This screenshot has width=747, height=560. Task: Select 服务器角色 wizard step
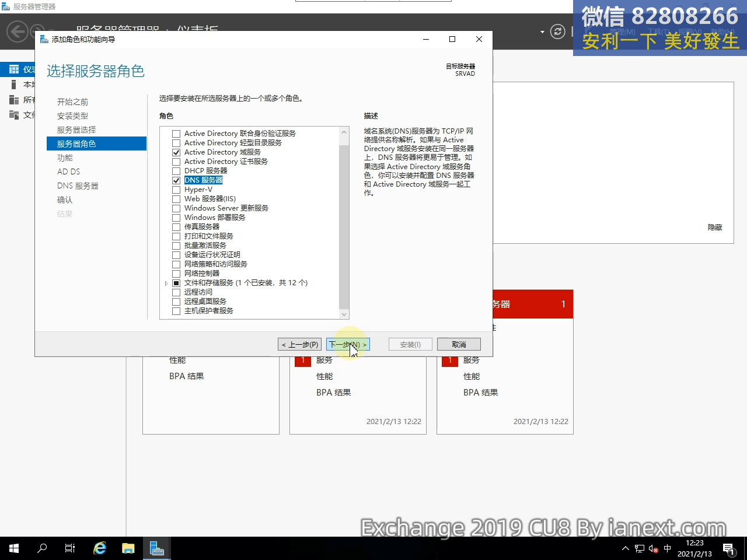pos(96,143)
